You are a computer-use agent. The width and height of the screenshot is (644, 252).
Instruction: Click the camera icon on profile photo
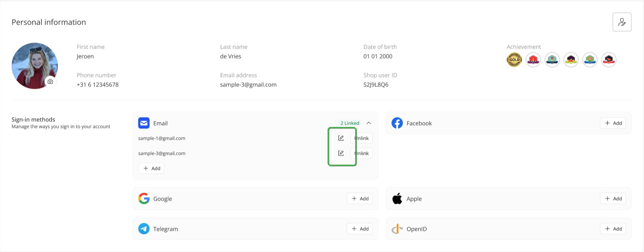tap(50, 81)
